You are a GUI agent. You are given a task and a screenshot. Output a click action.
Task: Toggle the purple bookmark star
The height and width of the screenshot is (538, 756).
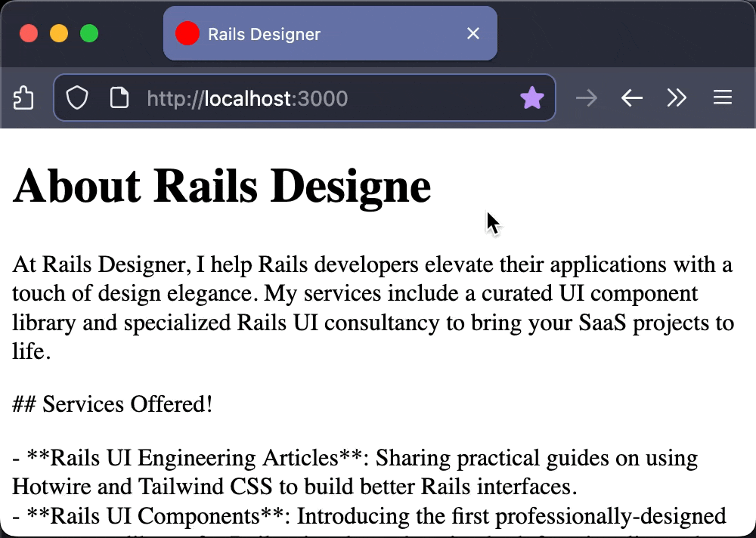[532, 98]
